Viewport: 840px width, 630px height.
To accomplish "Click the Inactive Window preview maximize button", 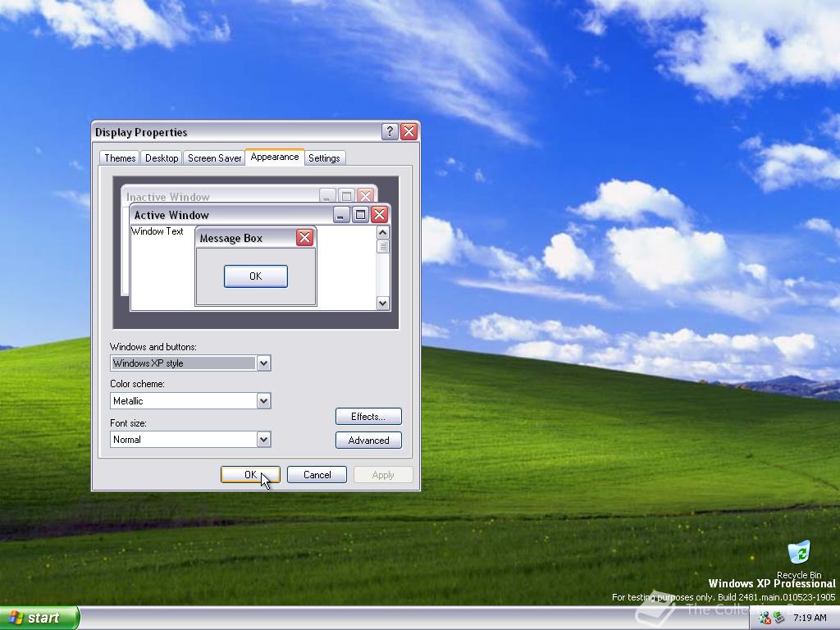I will click(347, 196).
